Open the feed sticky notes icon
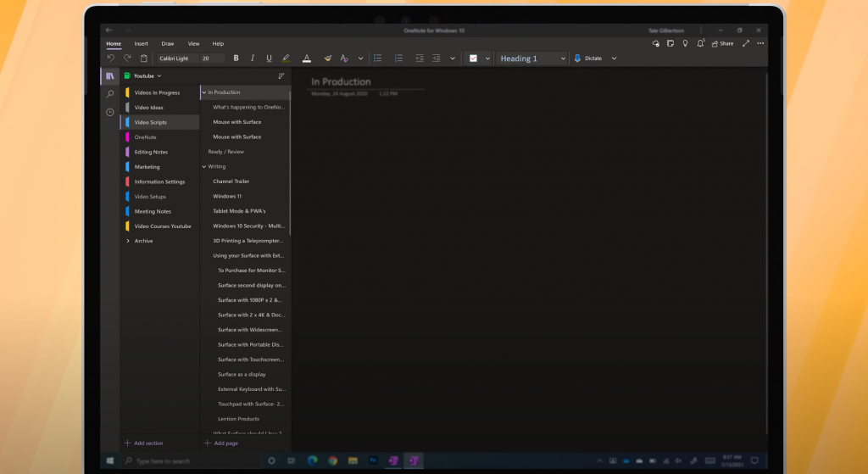Image resolution: width=868 pixels, height=474 pixels. 670,43
